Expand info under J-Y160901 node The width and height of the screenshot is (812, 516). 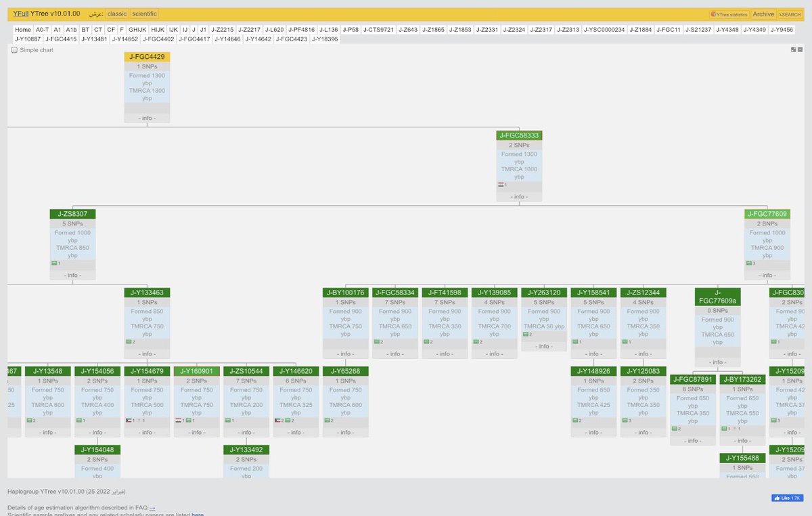[197, 432]
